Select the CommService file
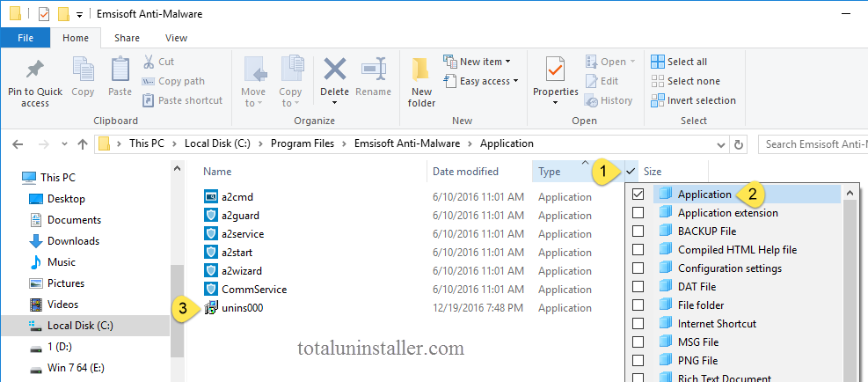This screenshot has width=868, height=382. point(254,290)
